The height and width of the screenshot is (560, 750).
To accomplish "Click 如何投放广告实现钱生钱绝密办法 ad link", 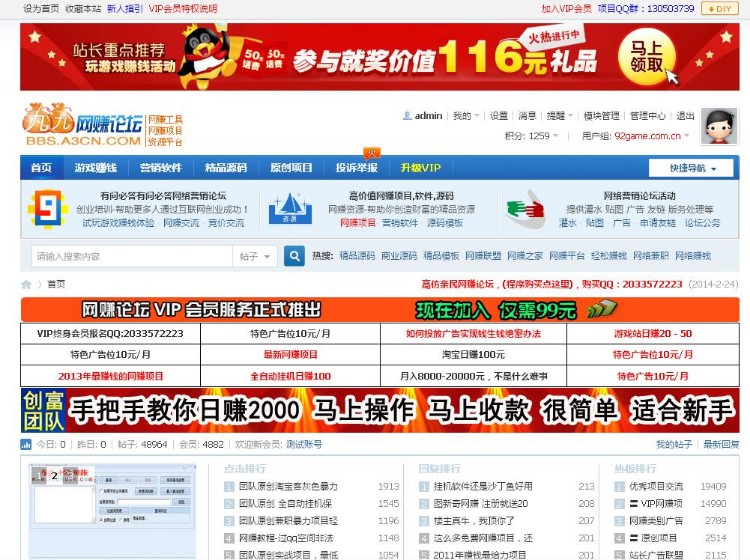I will pyautogui.click(x=473, y=333).
